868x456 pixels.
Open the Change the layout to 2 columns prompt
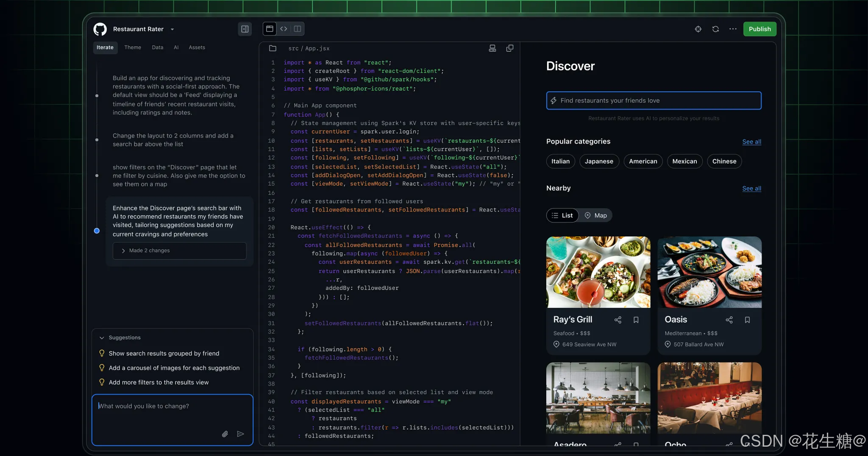click(173, 140)
